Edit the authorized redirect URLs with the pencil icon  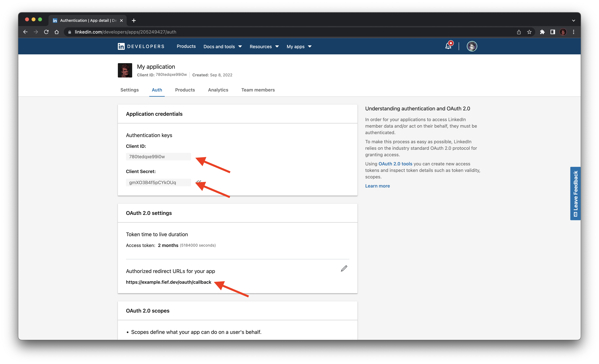tap(344, 268)
